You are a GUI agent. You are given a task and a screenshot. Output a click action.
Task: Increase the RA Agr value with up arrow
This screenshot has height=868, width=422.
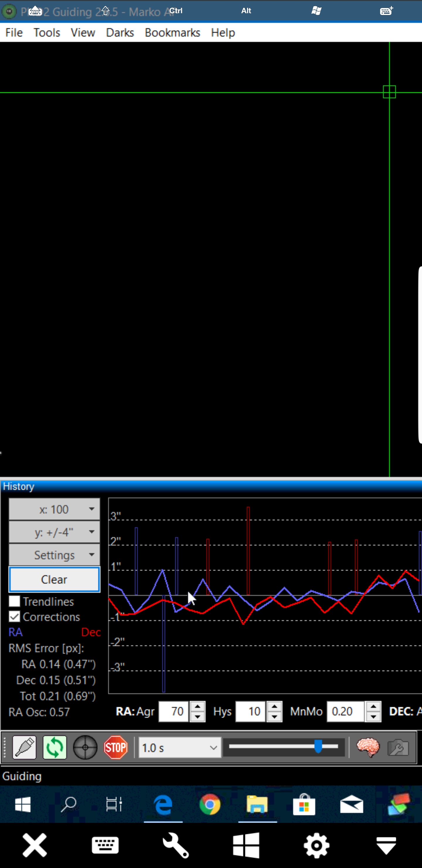[198, 707]
